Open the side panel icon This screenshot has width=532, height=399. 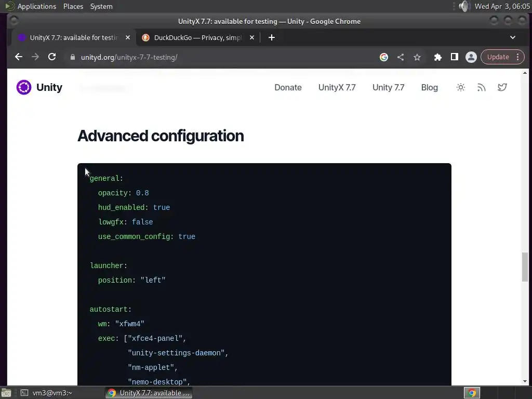point(454,57)
